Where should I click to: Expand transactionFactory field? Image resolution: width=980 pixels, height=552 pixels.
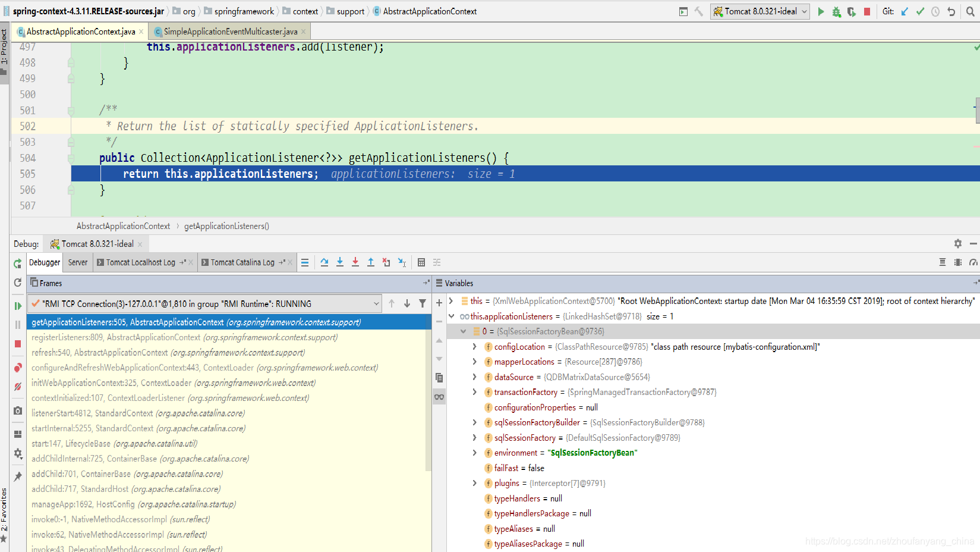474,392
